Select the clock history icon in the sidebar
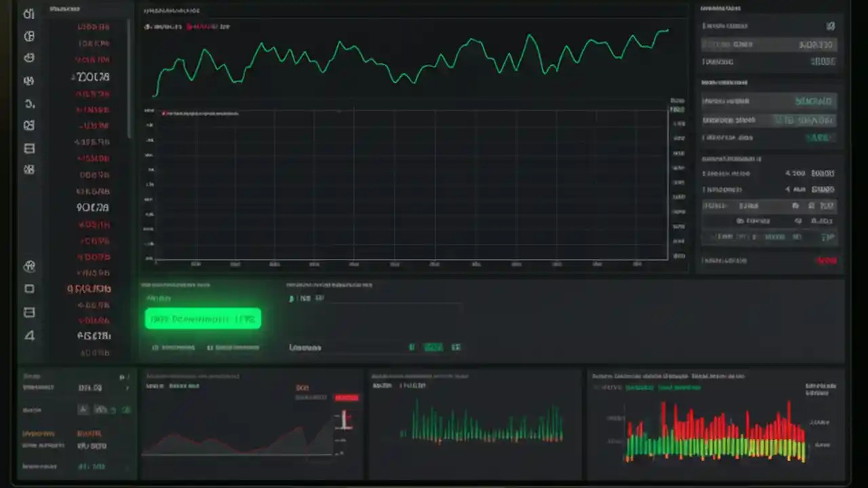 coord(28,58)
